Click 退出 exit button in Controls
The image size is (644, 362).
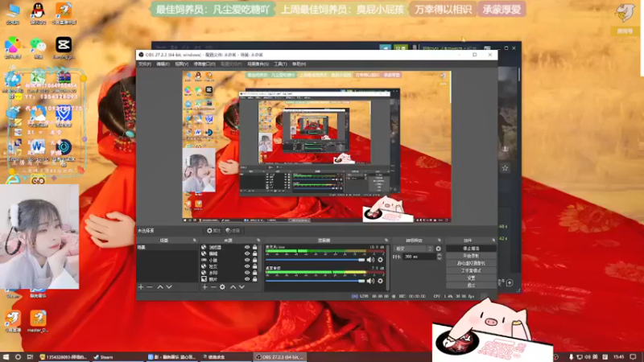(471, 286)
